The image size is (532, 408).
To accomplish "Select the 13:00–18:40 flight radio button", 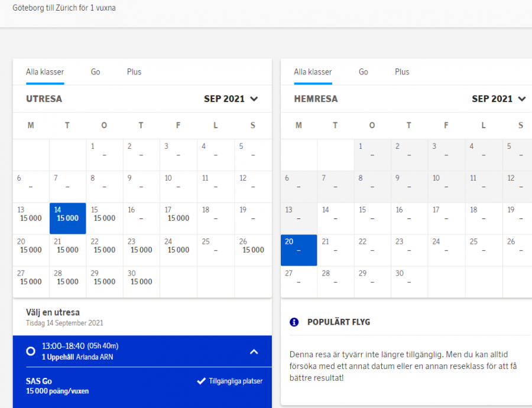I will pos(31,351).
